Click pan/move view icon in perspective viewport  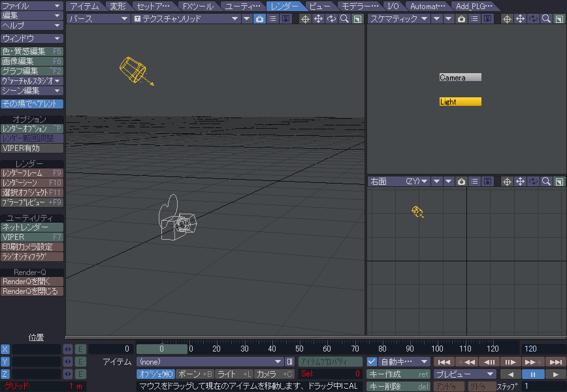pyautogui.click(x=318, y=19)
